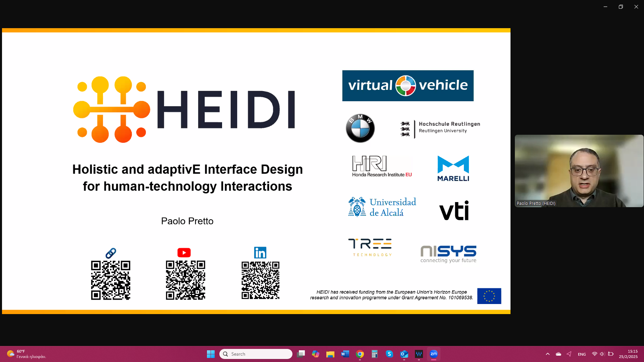Click the vti logo
The width and height of the screenshot is (644, 362).
[x=454, y=210]
